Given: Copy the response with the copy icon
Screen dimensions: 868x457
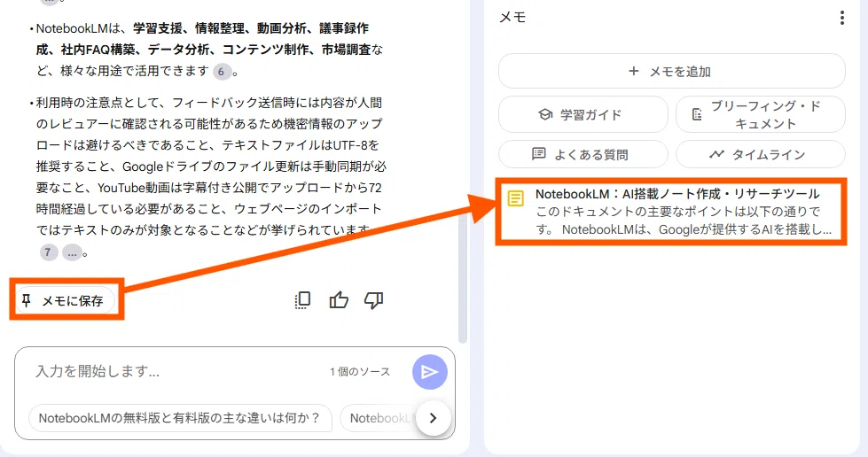Looking at the screenshot, I should 302,300.
